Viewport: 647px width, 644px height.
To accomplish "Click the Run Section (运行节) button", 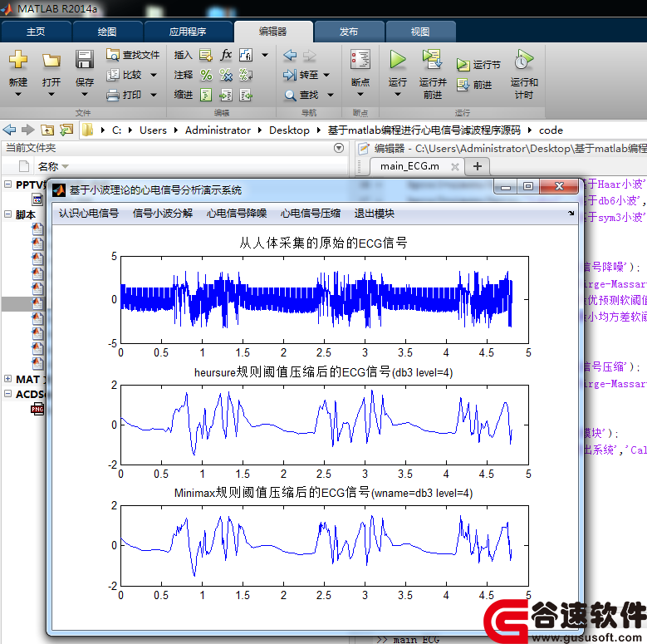I will click(x=478, y=65).
